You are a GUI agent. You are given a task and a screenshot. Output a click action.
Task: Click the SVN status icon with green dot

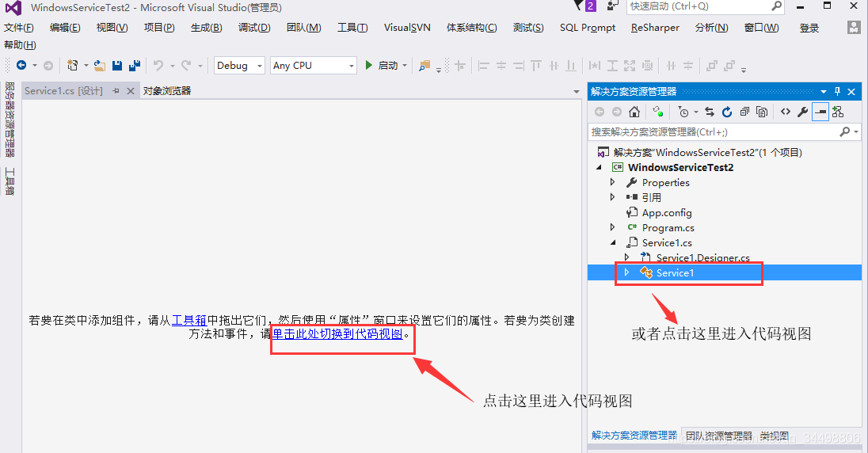pyautogui.click(x=657, y=112)
